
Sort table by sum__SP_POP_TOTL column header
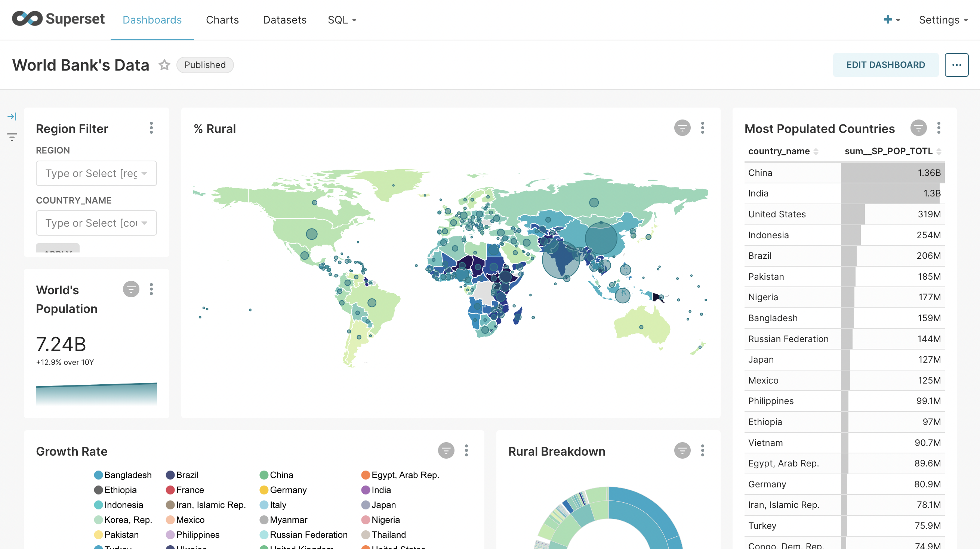pos(888,151)
